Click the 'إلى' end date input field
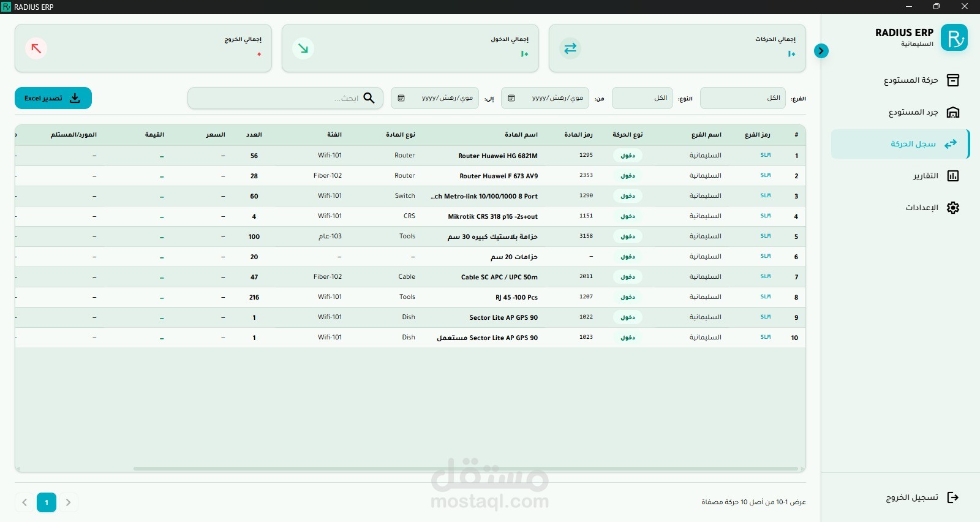Viewport: 980px width, 522px height. click(x=435, y=98)
